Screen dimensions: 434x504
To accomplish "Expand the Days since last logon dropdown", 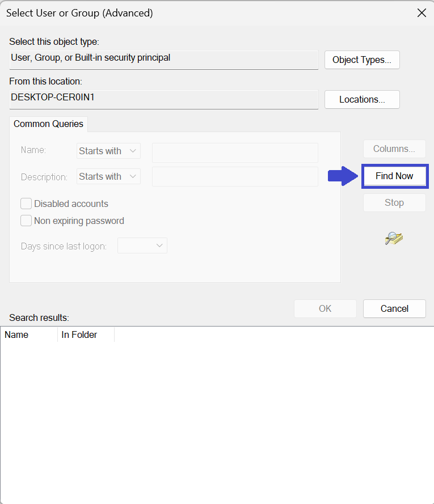I will [x=142, y=245].
